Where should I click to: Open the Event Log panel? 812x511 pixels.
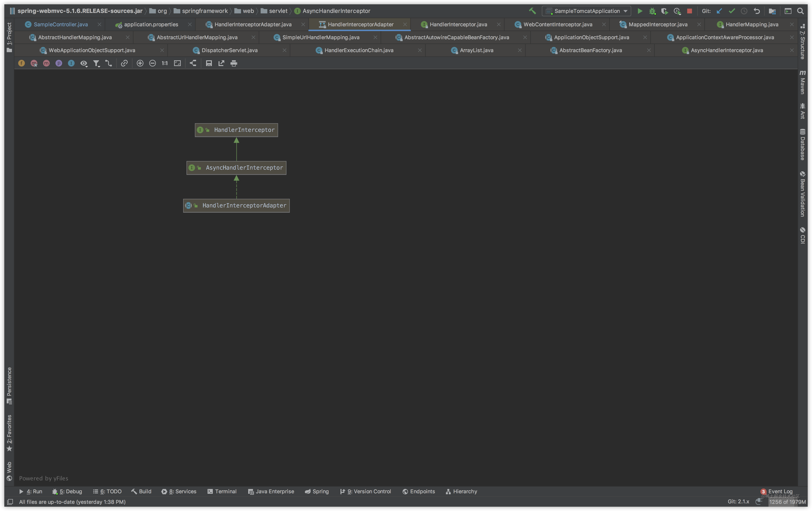point(780,491)
